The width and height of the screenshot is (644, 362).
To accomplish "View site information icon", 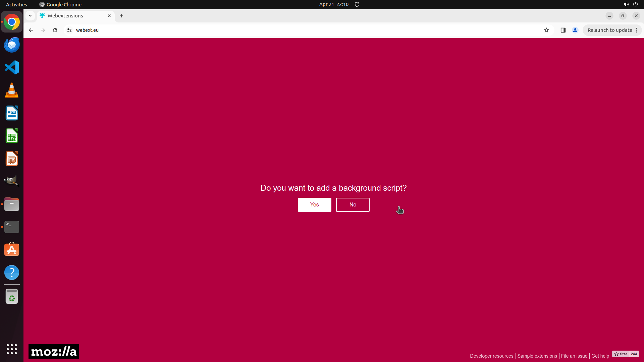I will 69,30.
